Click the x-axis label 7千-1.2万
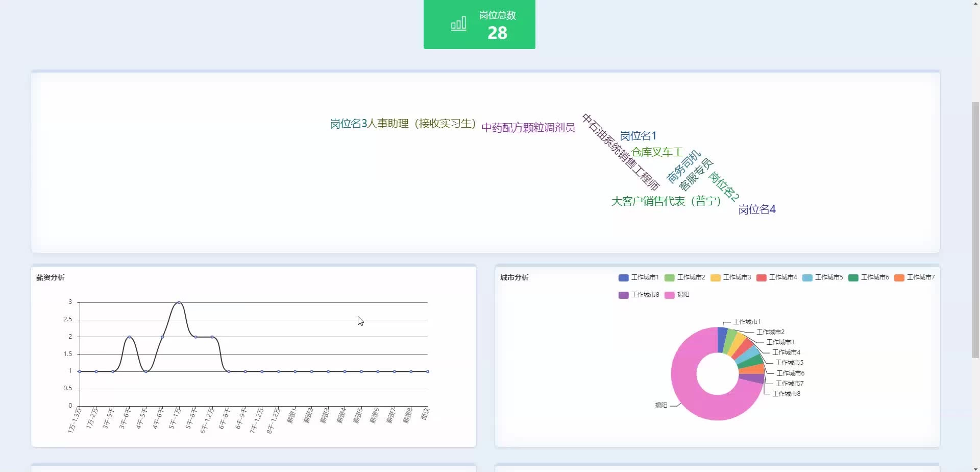Viewport: 980px width, 472px height. click(257, 420)
